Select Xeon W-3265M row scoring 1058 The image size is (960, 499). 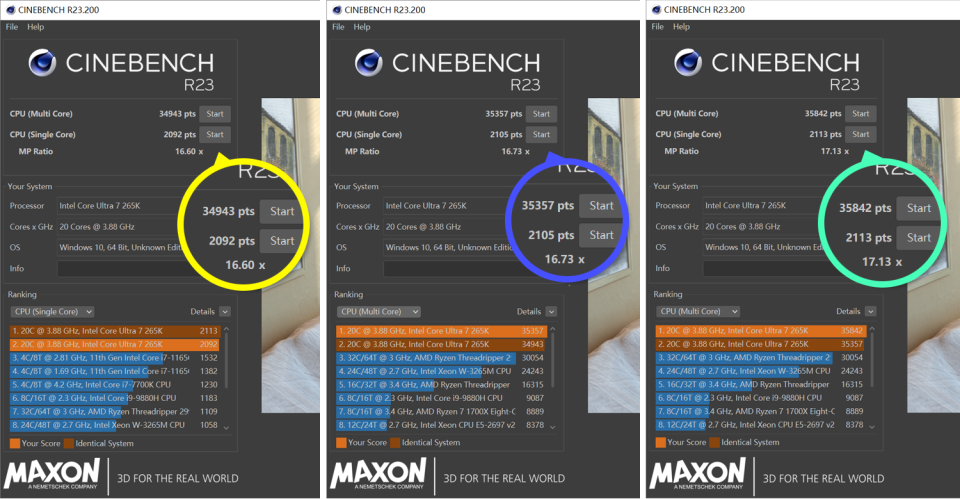tap(114, 425)
